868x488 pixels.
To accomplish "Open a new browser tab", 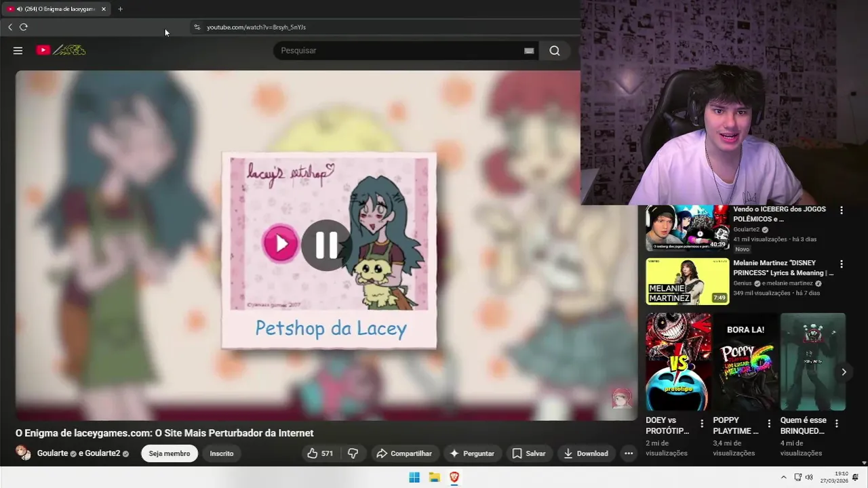I will (x=120, y=9).
